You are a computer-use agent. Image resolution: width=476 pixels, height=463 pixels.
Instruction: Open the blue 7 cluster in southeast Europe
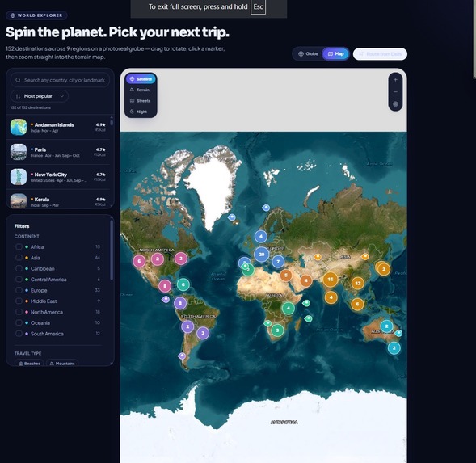click(x=278, y=262)
